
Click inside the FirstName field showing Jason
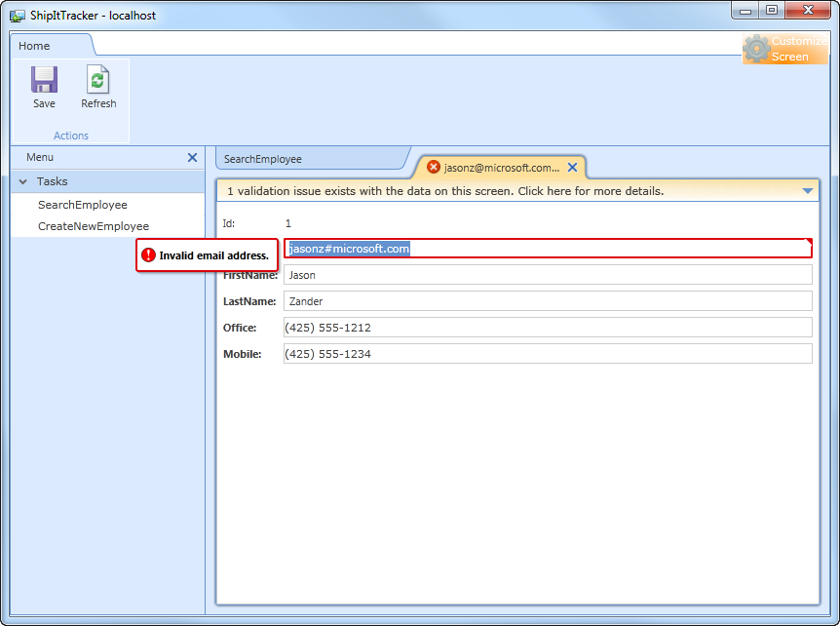(546, 274)
